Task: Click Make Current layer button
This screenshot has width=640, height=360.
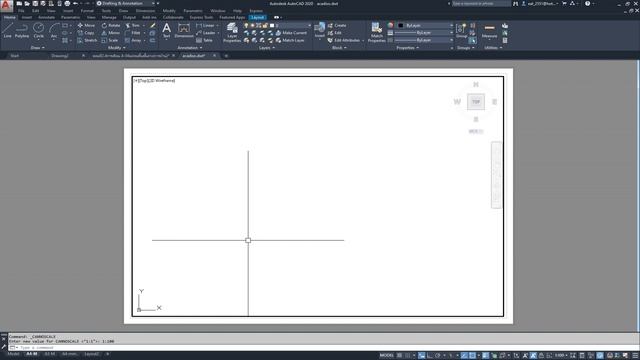Action: pyautogui.click(x=291, y=33)
